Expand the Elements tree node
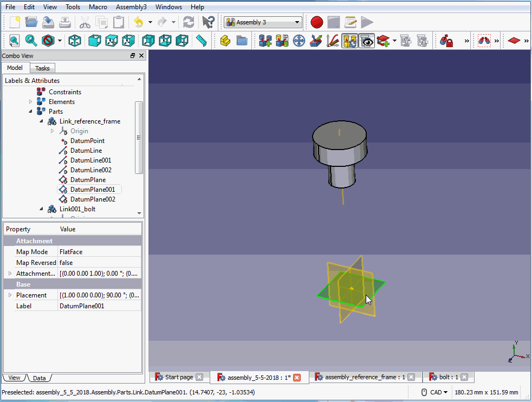This screenshot has height=402, width=532. [x=30, y=102]
